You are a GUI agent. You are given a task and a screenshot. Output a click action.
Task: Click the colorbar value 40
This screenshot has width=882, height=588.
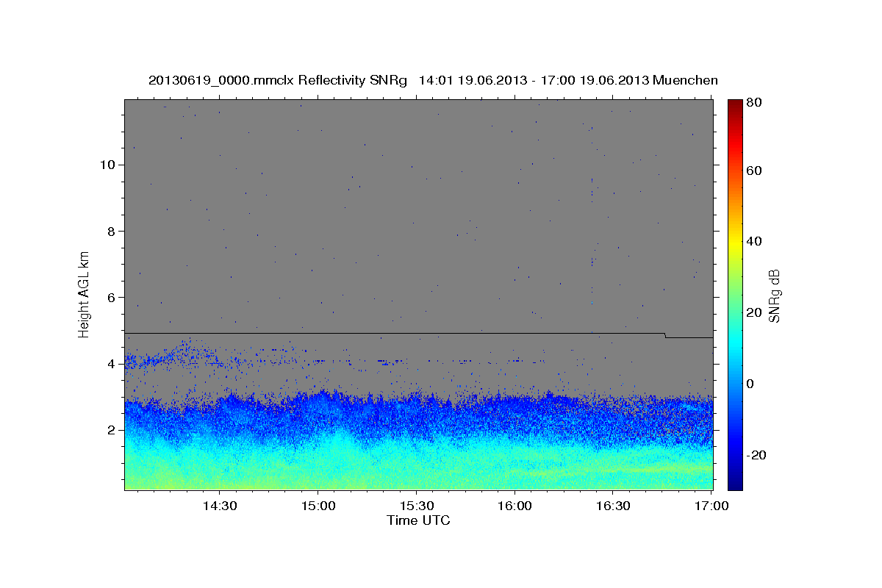tap(755, 241)
